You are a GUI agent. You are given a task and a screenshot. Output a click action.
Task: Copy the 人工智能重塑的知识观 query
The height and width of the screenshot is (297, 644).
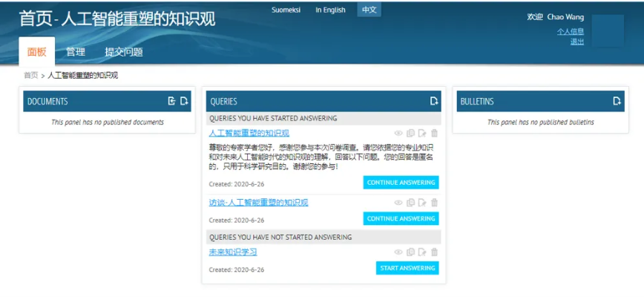coord(410,134)
